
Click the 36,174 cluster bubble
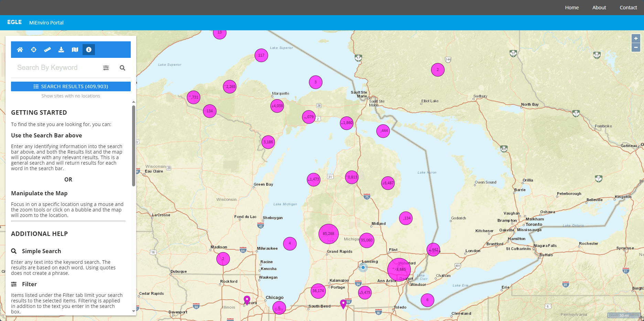[318, 291]
